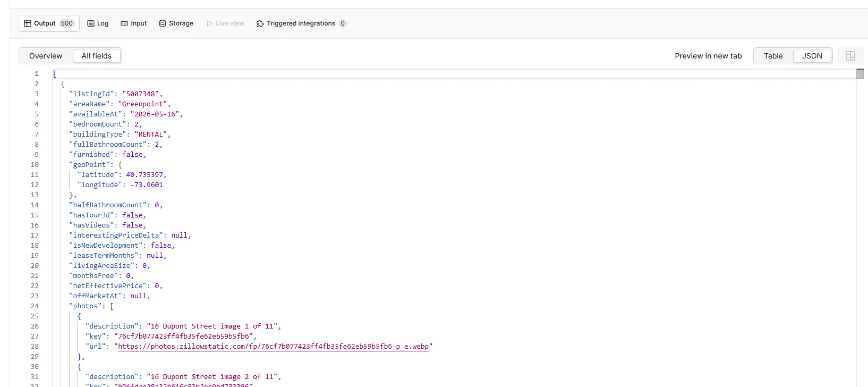The height and width of the screenshot is (387, 868).
Task: Click line number 25 in the gutter
Action: (x=35, y=316)
